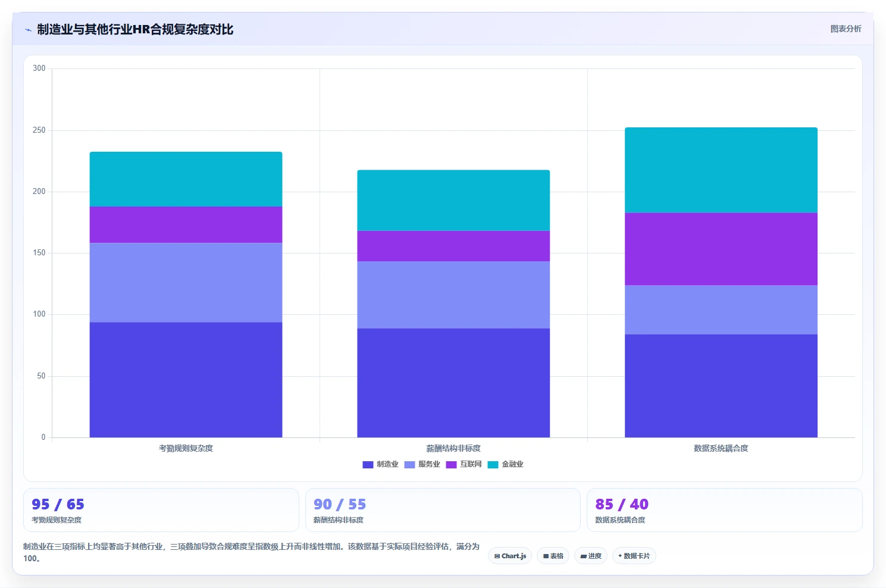Toggle the 互联网 legend item
Screen dimensions: 886x588
point(464,464)
